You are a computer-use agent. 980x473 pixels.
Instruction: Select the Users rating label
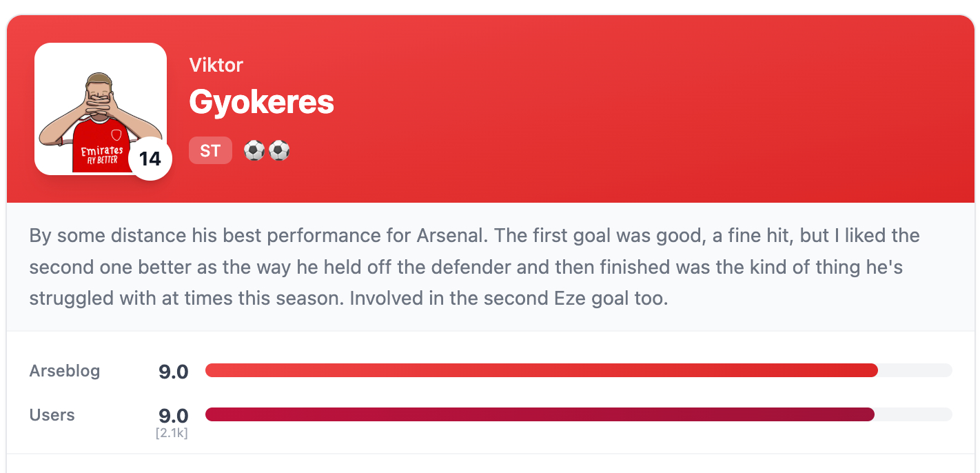tap(52, 415)
